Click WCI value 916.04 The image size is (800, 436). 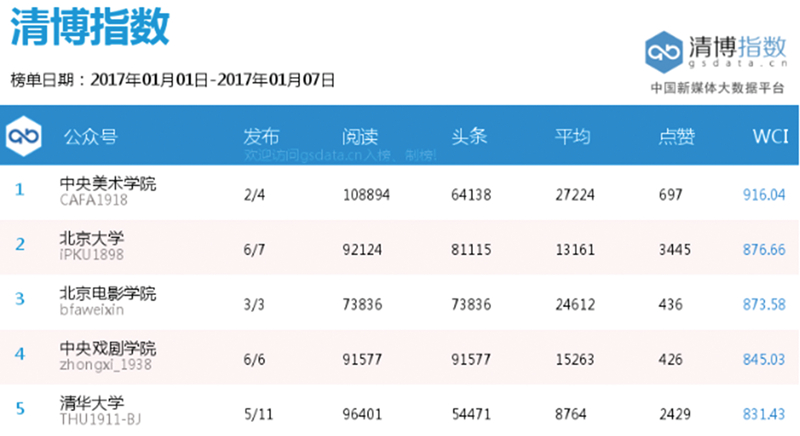pos(764,195)
